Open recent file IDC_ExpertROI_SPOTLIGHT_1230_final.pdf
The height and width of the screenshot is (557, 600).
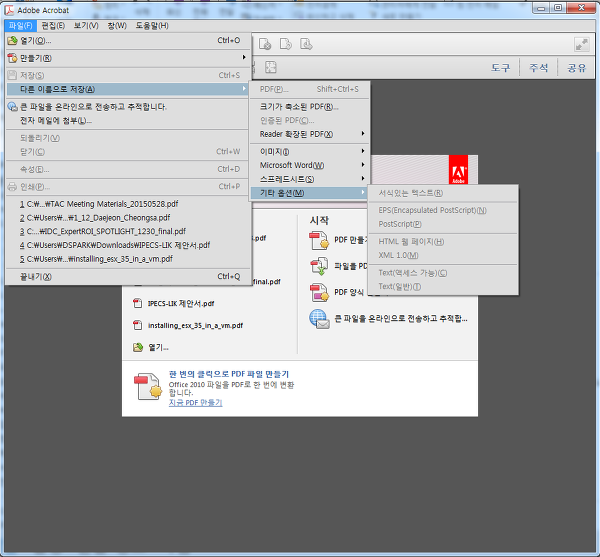click(128, 231)
